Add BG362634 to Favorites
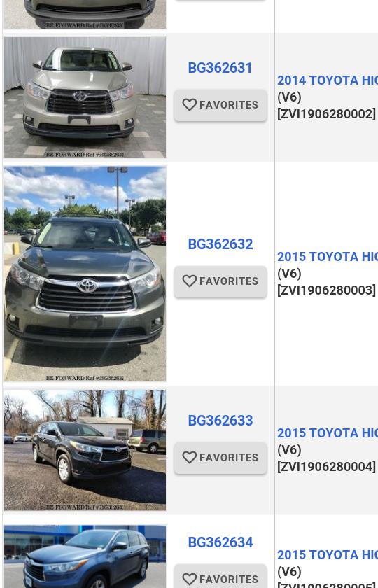The image size is (378, 588). point(220,576)
